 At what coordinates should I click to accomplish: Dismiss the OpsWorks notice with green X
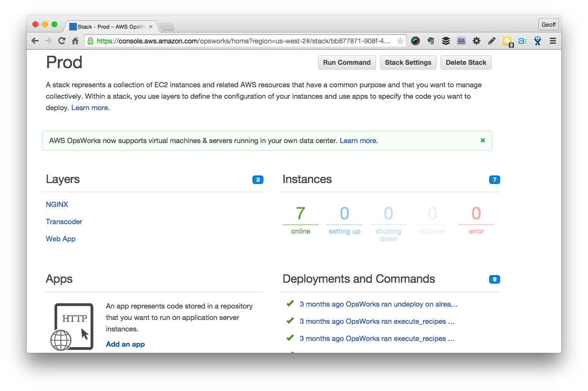pos(483,140)
